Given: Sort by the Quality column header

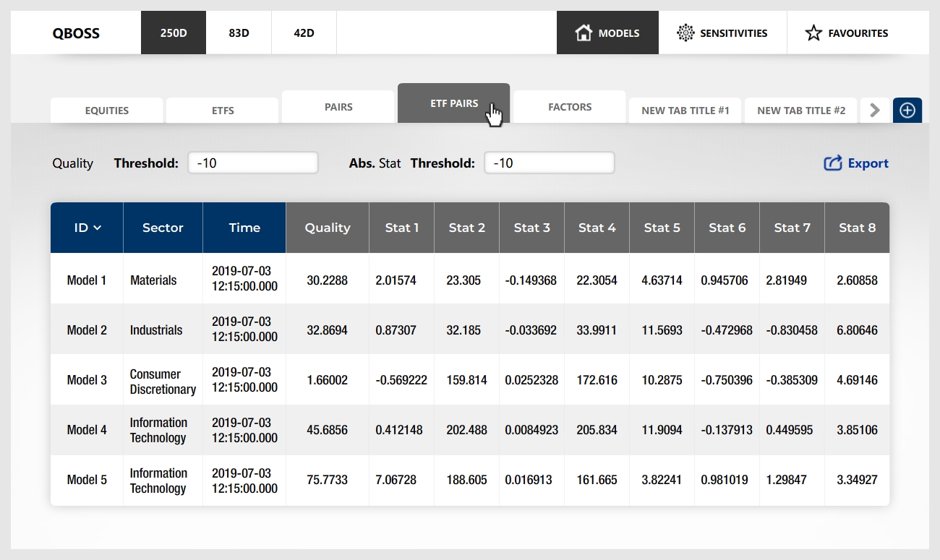Looking at the screenshot, I should click(x=328, y=228).
